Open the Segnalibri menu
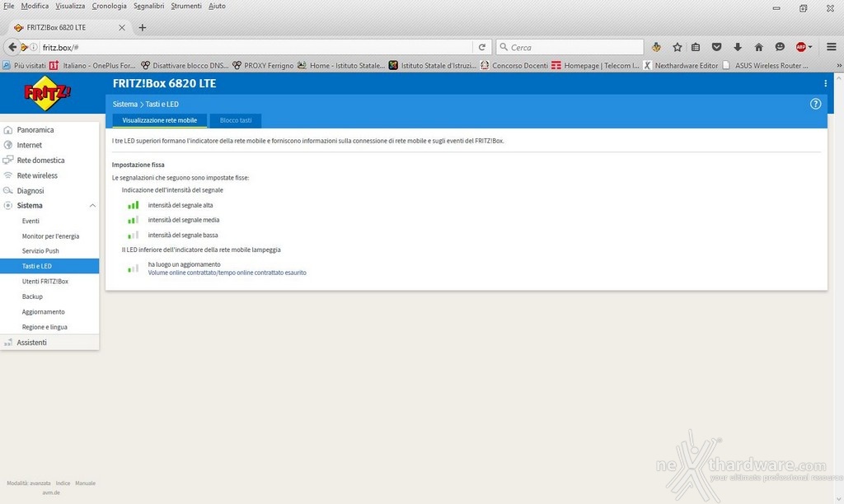The height and width of the screenshot is (504, 844). click(149, 6)
